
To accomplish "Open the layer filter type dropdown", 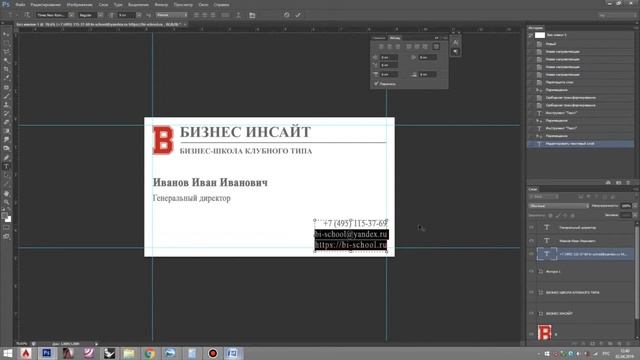I will click(544, 197).
